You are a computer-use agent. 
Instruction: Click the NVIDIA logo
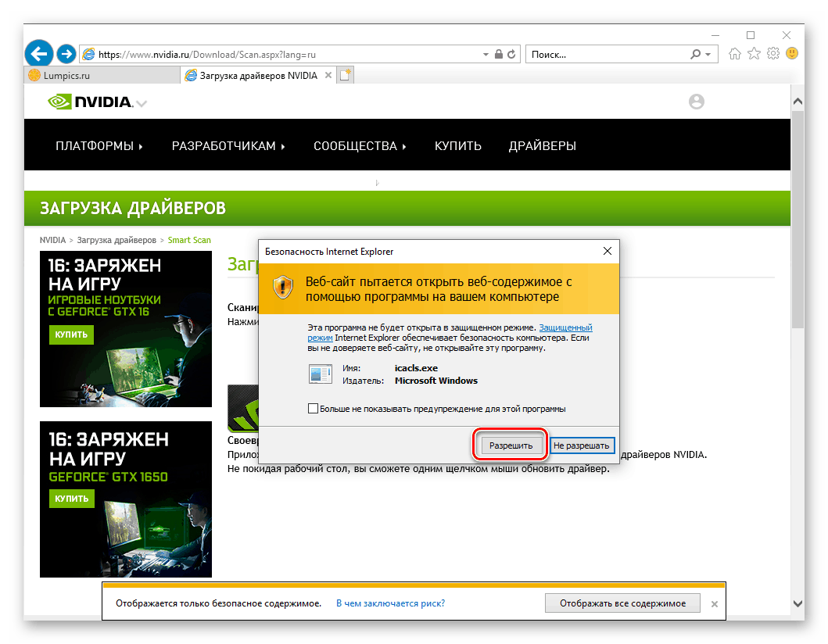point(90,102)
